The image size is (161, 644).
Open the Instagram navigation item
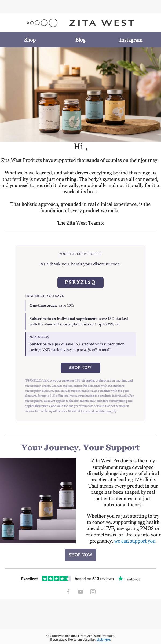(x=131, y=40)
